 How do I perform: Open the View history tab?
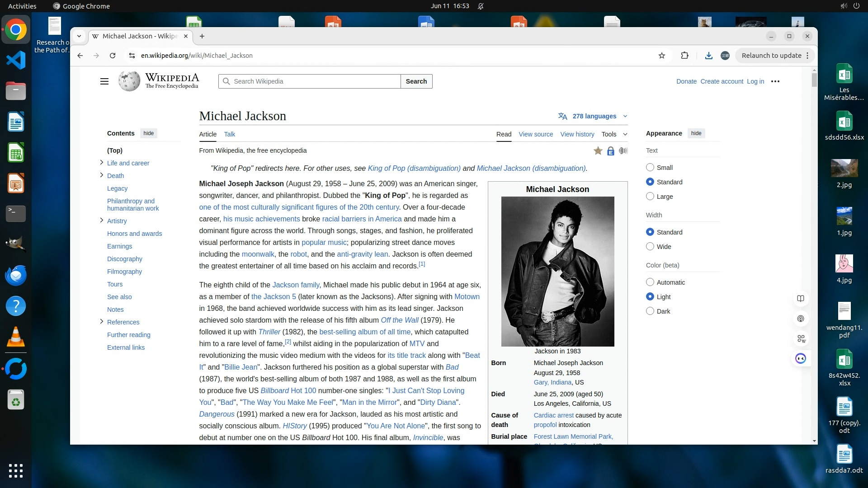click(577, 134)
